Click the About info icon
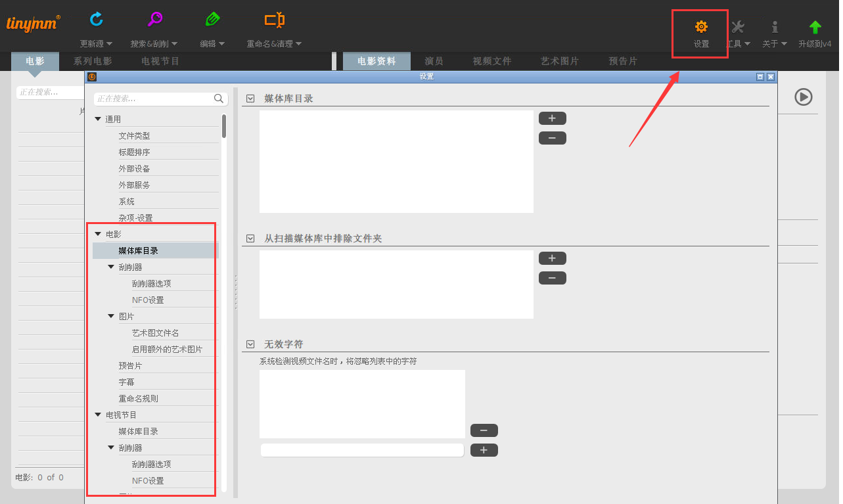This screenshot has width=843, height=504. (775, 27)
